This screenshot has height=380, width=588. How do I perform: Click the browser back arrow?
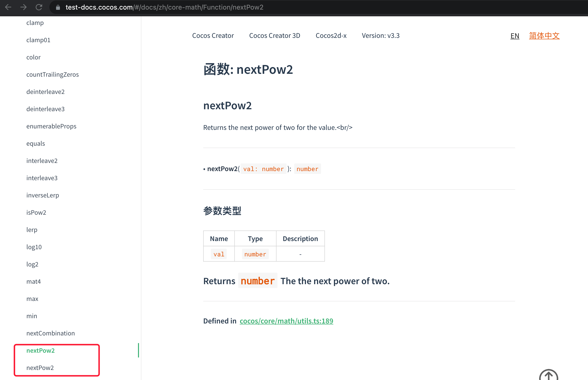tap(8, 7)
